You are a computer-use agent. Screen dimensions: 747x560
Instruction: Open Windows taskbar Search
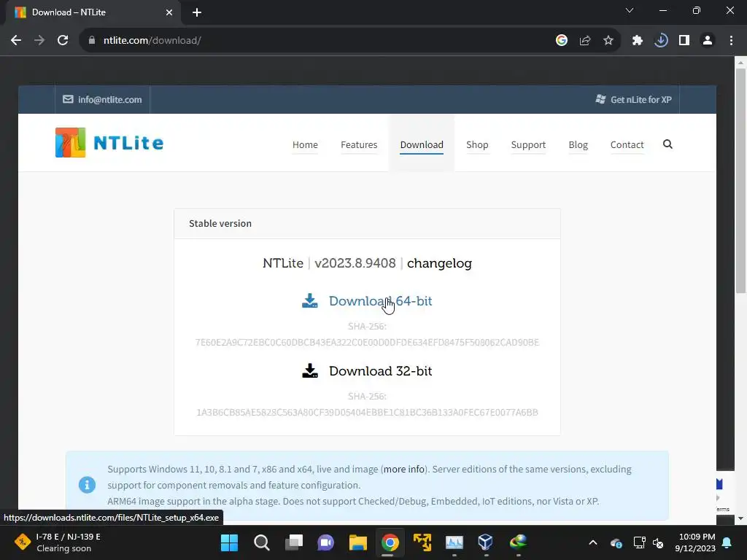click(262, 542)
